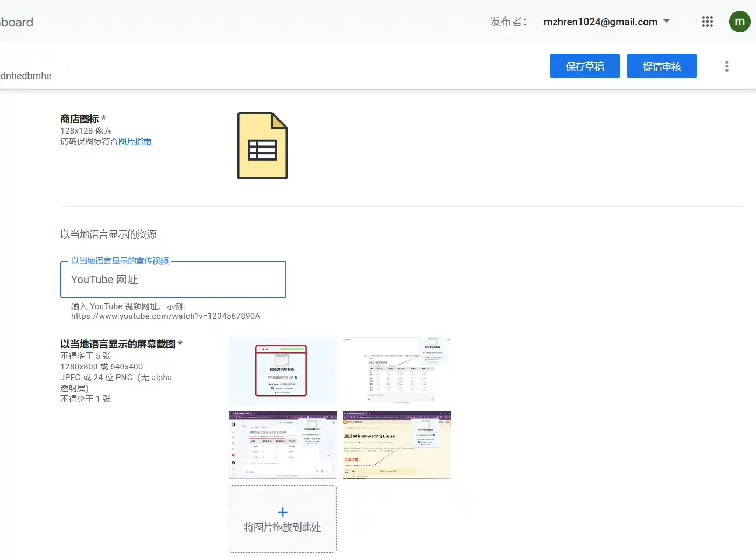Click the 不得少于 1 张 text
Viewport: 756px width, 558px height.
click(86, 399)
